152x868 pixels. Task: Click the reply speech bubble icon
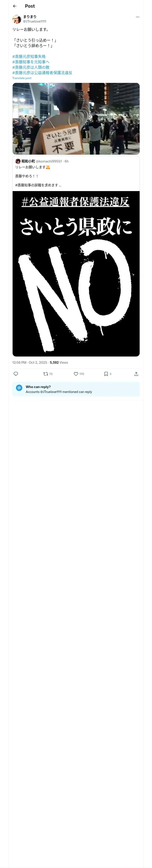(x=16, y=374)
